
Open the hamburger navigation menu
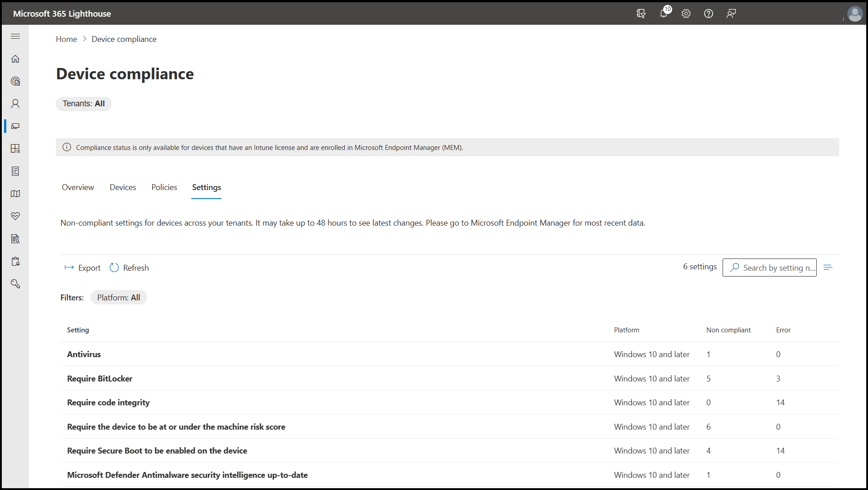(x=15, y=36)
